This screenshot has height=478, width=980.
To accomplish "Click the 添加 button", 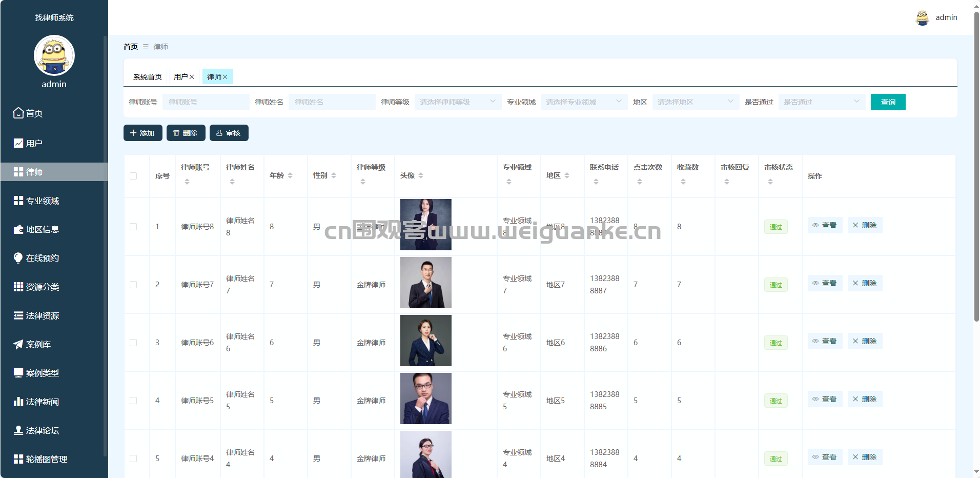I will point(142,133).
